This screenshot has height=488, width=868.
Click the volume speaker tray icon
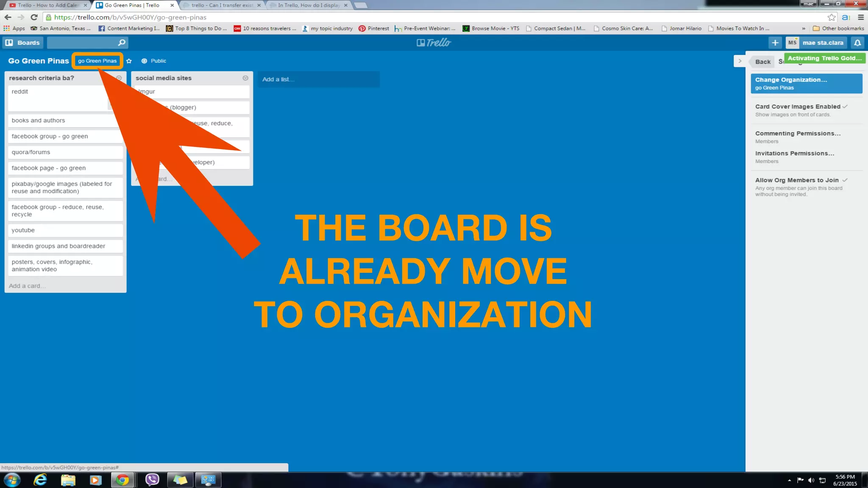[x=811, y=480]
